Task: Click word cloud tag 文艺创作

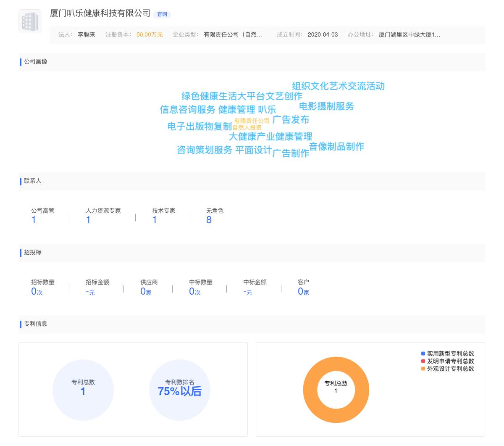Action: coord(284,96)
